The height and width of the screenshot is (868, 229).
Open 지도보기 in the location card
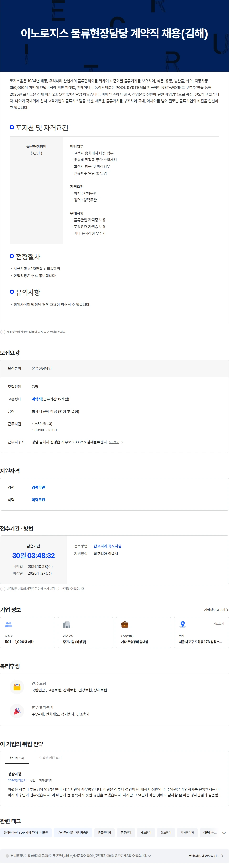tap(219, 623)
